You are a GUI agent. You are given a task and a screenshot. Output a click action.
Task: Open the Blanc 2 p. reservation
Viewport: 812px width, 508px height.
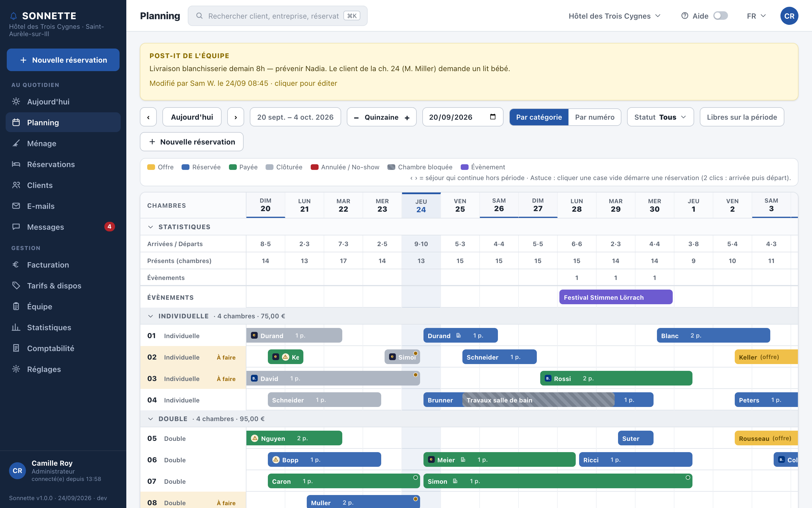click(713, 335)
